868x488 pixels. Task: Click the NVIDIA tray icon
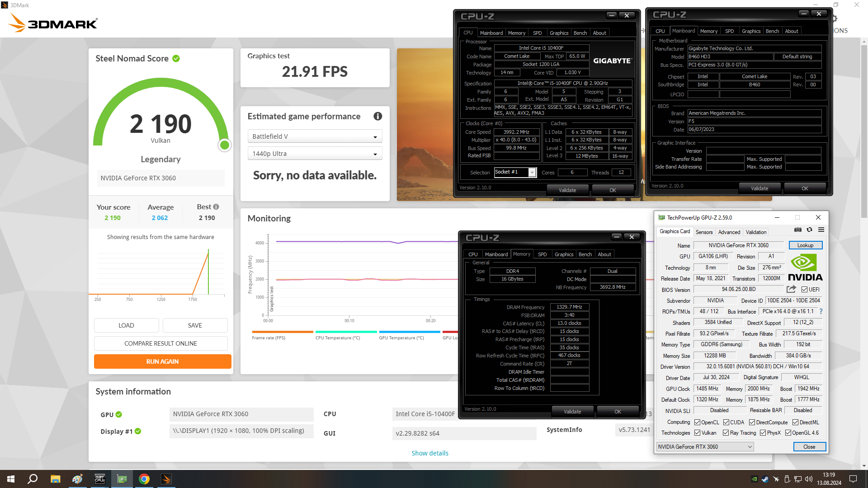754,479
